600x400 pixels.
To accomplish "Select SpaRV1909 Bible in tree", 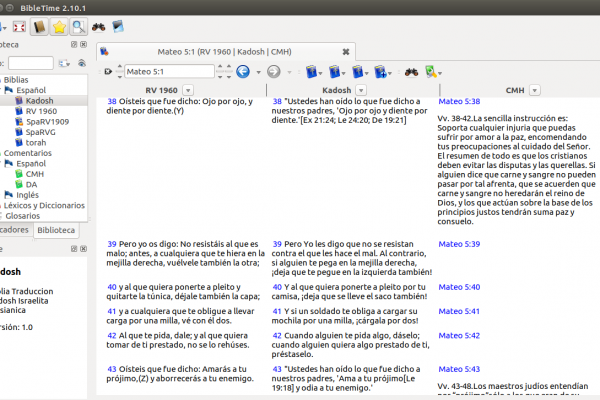I will point(47,122).
